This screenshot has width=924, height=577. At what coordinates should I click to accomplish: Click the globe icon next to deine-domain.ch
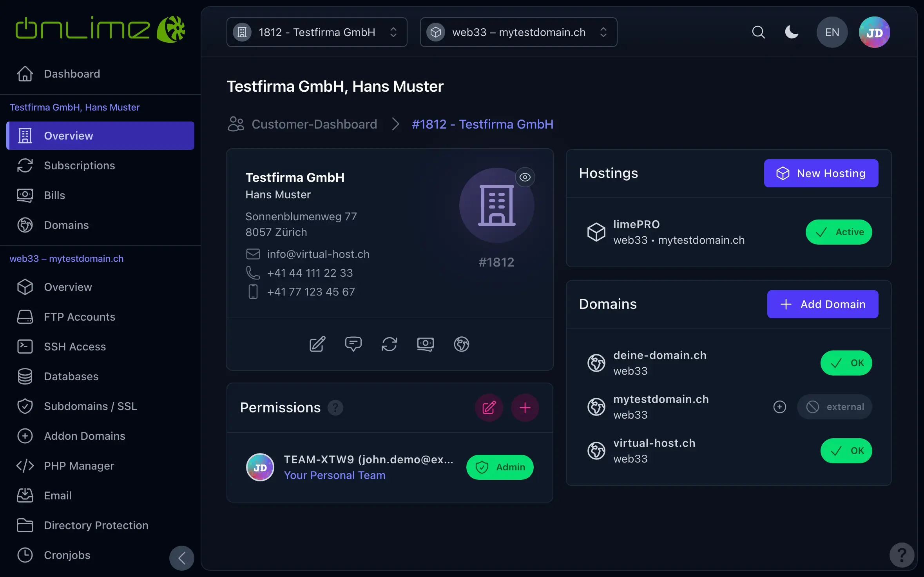coord(596,363)
